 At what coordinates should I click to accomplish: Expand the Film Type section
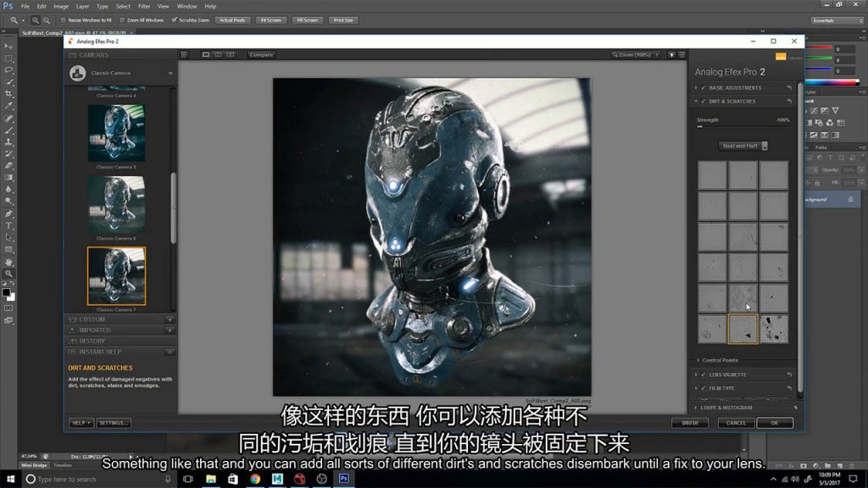point(697,388)
